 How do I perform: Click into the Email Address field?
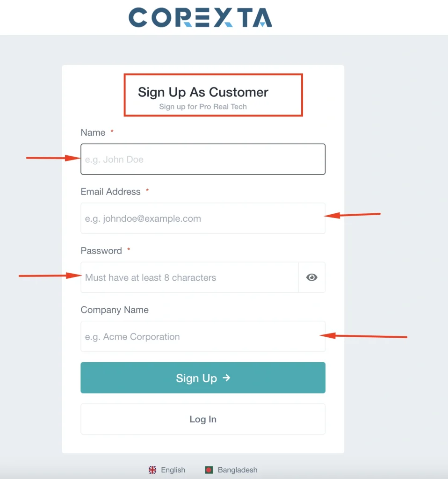click(202, 218)
